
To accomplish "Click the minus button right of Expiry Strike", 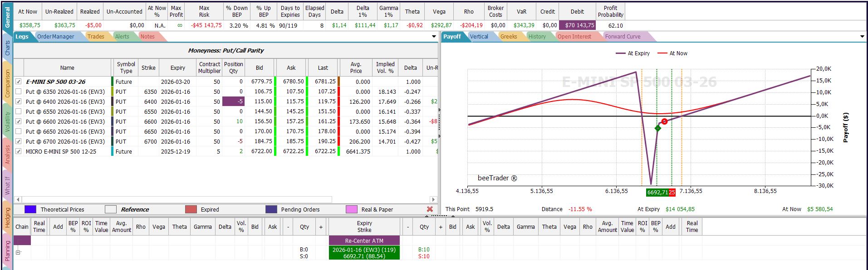I will coord(407,227).
